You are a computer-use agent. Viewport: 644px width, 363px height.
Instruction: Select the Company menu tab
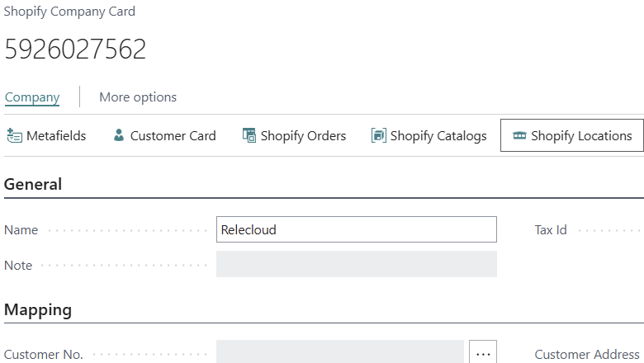(32, 97)
